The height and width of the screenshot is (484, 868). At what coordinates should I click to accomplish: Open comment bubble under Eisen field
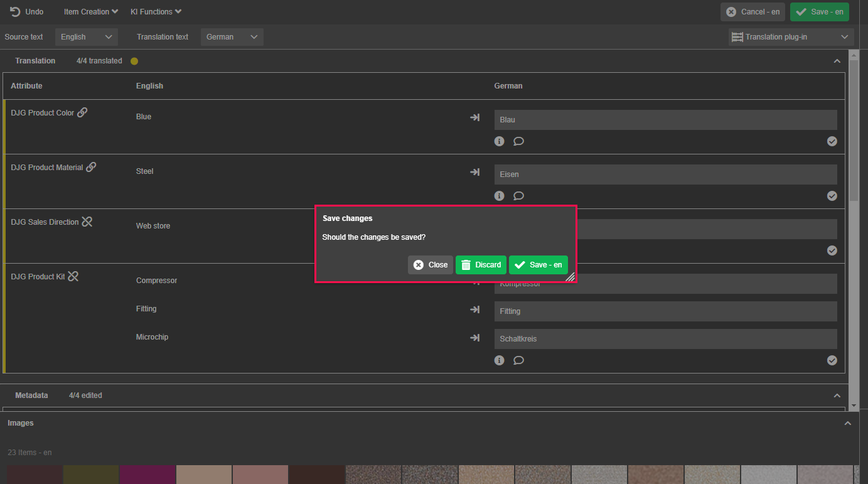[x=518, y=196]
